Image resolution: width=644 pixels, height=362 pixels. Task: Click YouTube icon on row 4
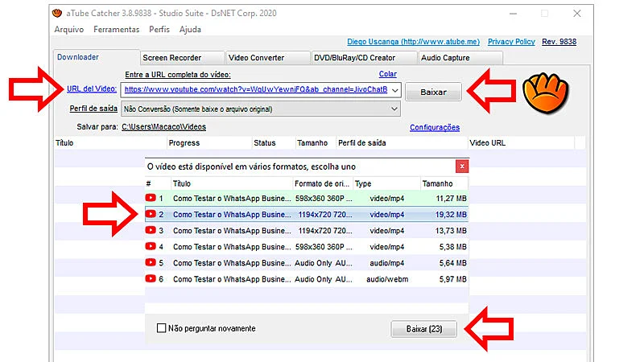pos(151,246)
